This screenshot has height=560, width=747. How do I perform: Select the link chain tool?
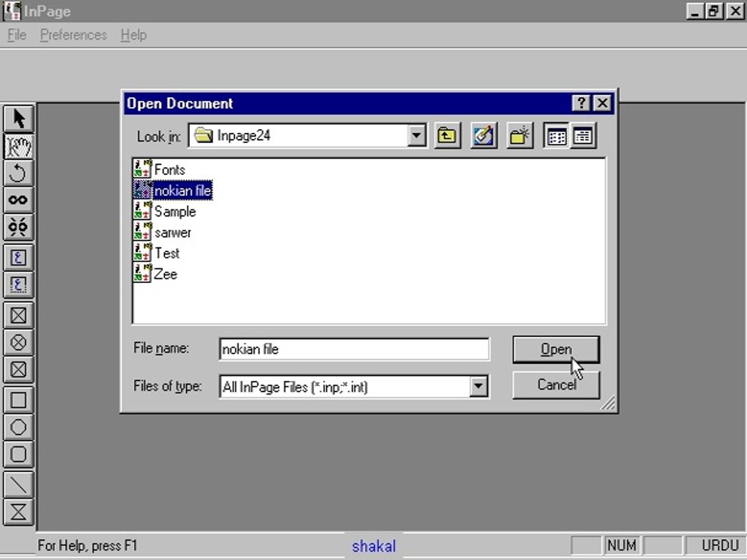[18, 200]
